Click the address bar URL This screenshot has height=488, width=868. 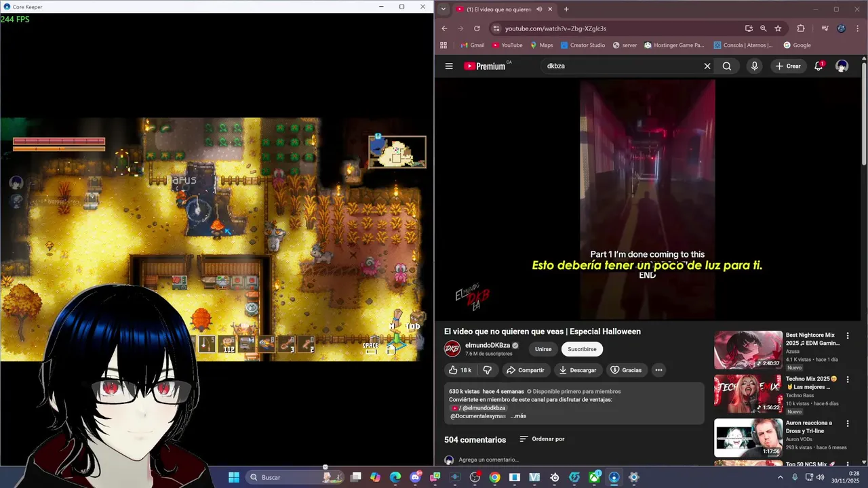click(555, 28)
